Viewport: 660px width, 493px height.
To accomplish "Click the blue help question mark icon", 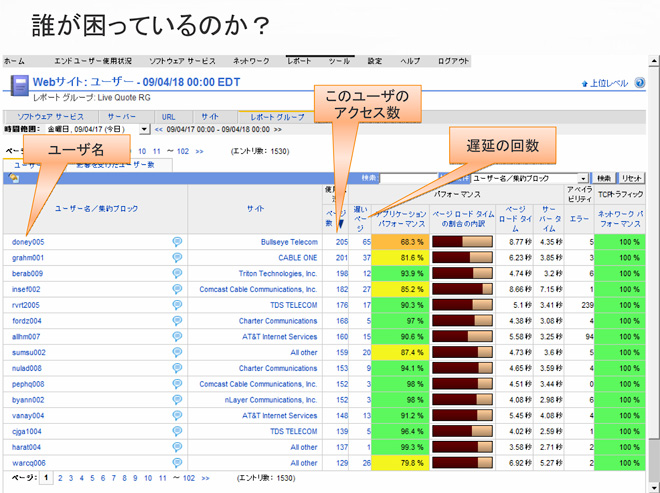I will click(639, 83).
